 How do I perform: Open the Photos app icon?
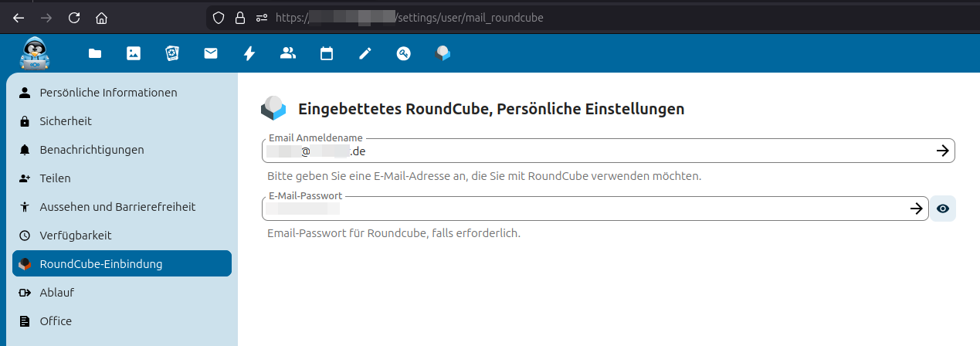click(x=134, y=53)
